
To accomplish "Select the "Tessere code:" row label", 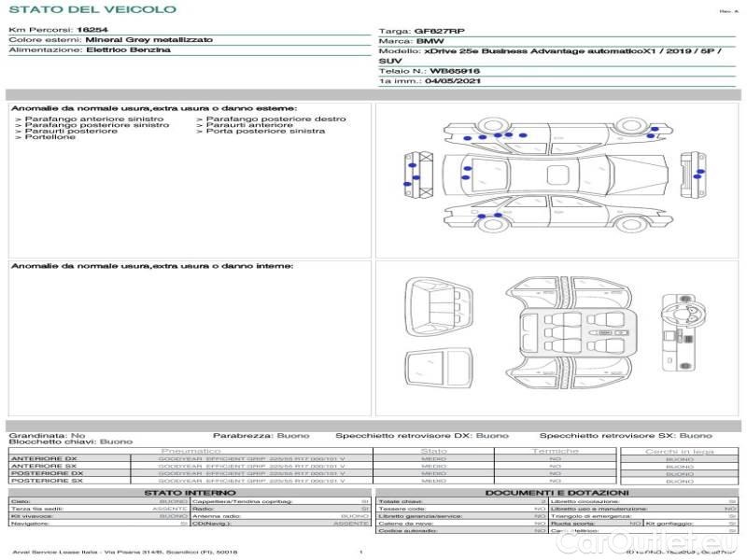I will (x=402, y=509).
